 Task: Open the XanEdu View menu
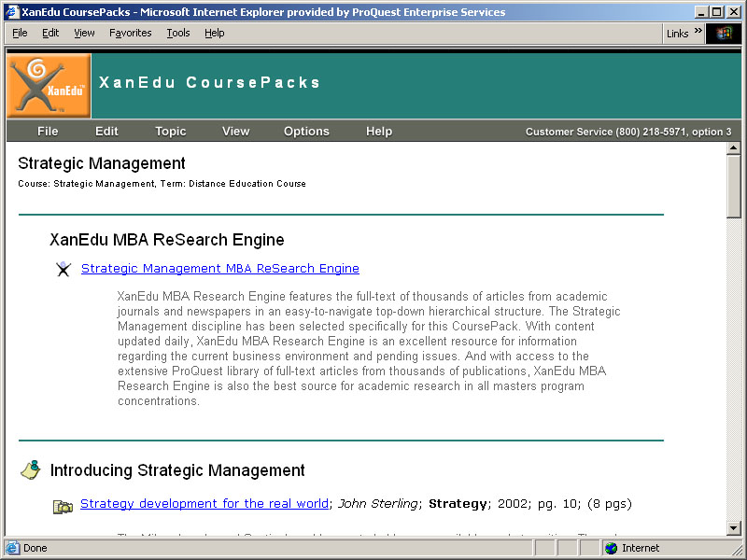click(x=235, y=132)
